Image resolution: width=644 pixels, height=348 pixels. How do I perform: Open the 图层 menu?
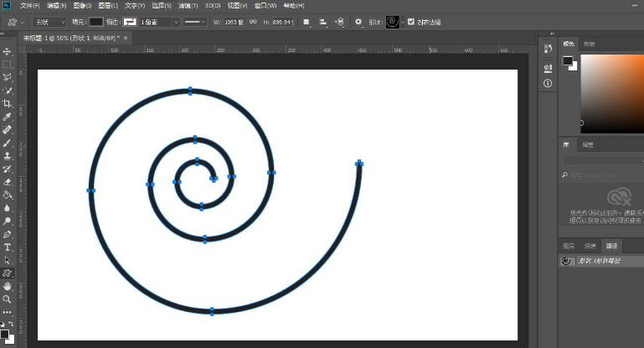pyautogui.click(x=108, y=6)
